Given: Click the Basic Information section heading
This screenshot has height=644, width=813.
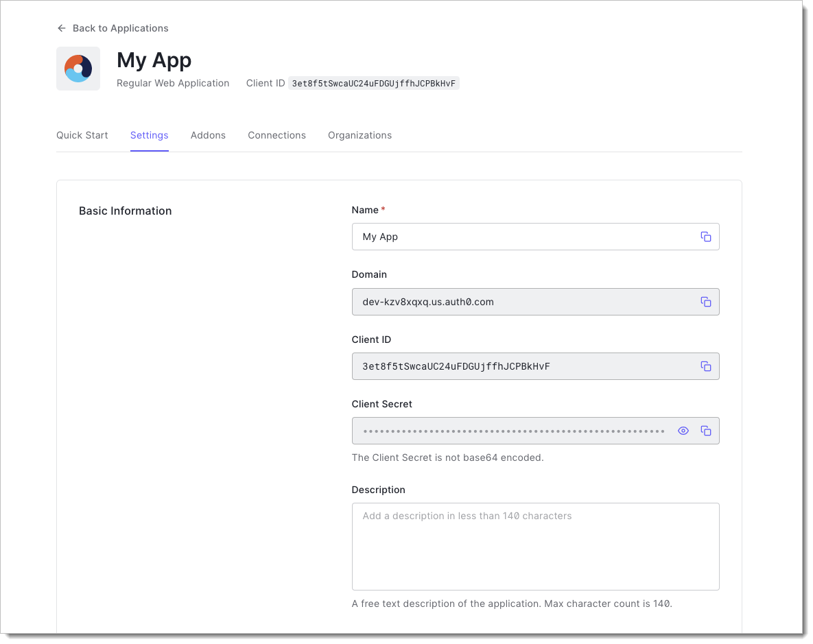Looking at the screenshot, I should click(125, 211).
